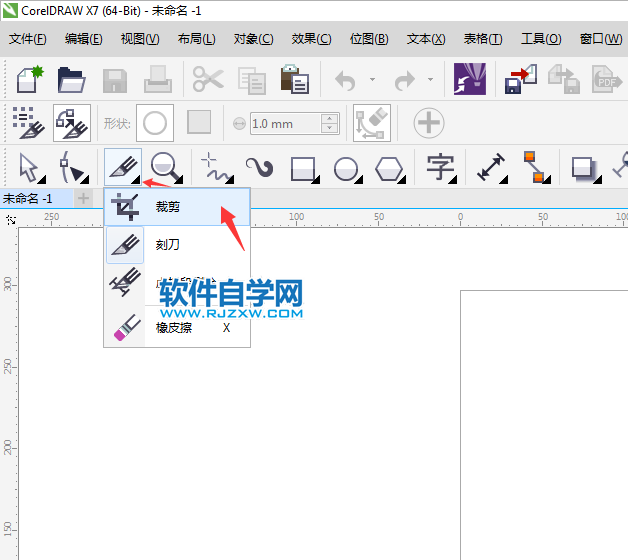Select the Text tool
The width and height of the screenshot is (628, 560).
pyautogui.click(x=441, y=167)
